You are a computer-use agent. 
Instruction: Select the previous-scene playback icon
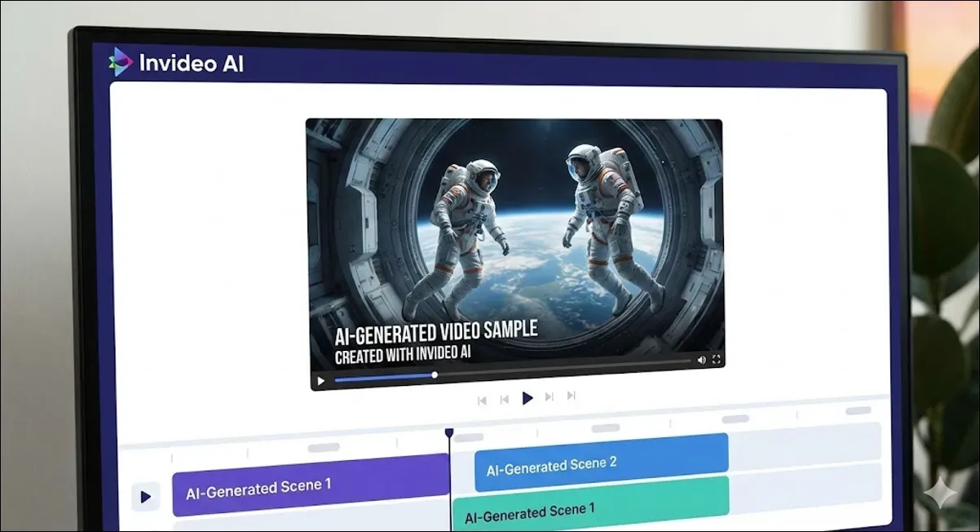click(504, 397)
